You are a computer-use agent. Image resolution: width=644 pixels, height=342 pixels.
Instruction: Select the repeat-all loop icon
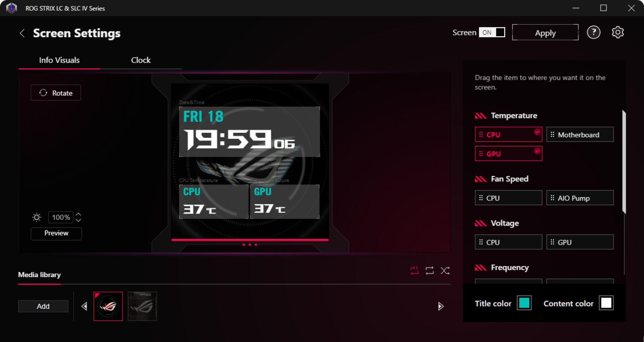tap(430, 271)
